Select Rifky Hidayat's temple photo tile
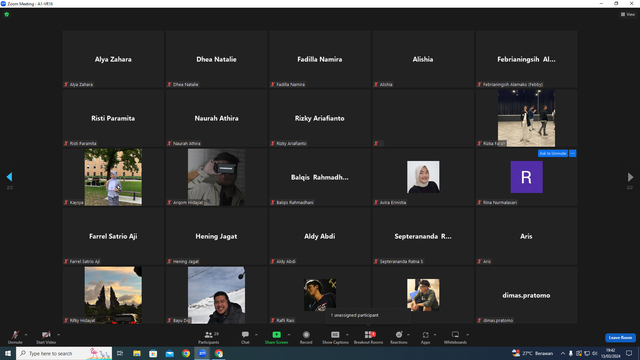 click(113, 295)
